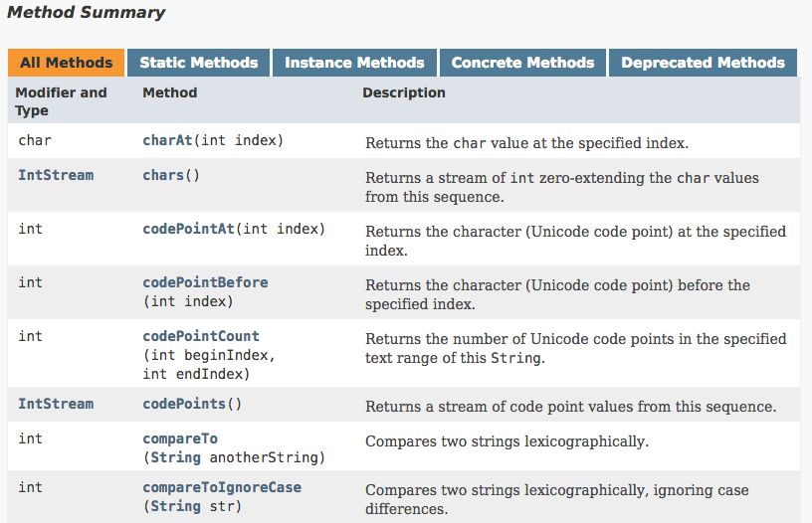Click the 'int' type in compareTo row
Image resolution: width=812 pixels, height=523 pixels.
point(31,438)
